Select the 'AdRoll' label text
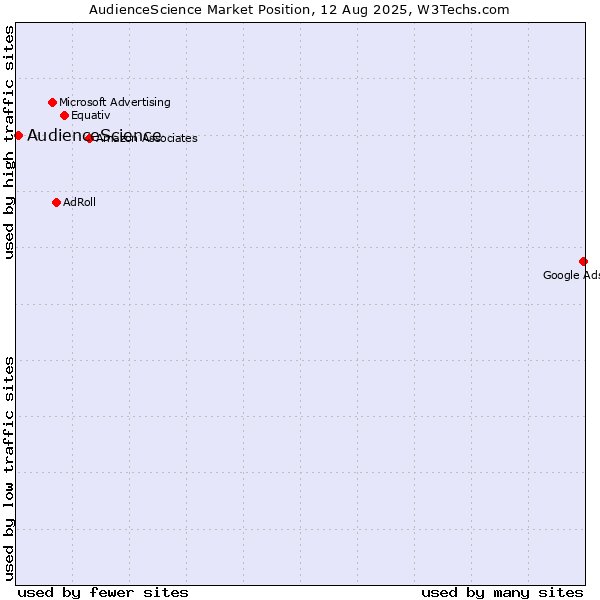 tap(79, 202)
